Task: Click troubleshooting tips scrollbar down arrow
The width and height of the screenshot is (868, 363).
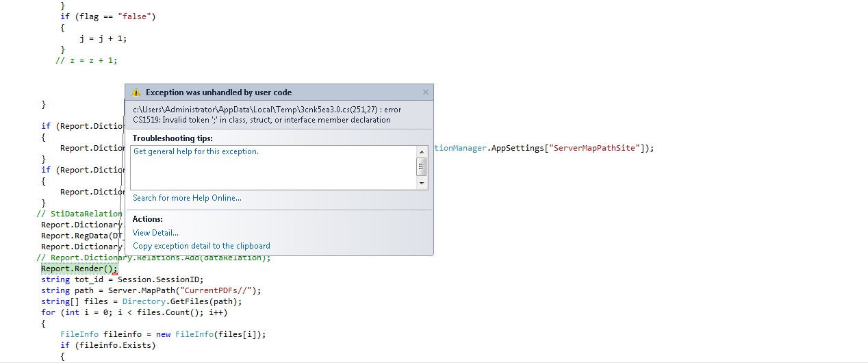Action: 422,184
